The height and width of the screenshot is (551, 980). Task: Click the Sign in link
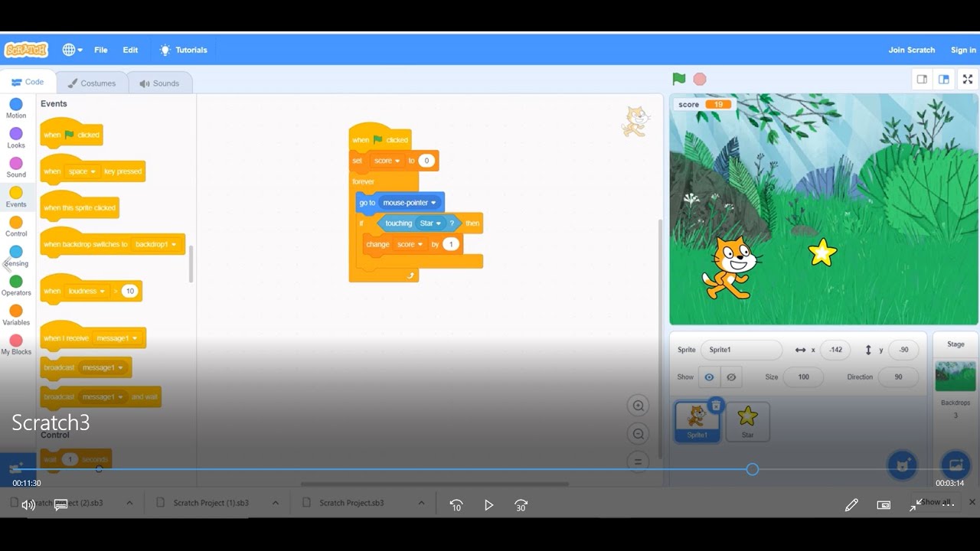(963, 50)
